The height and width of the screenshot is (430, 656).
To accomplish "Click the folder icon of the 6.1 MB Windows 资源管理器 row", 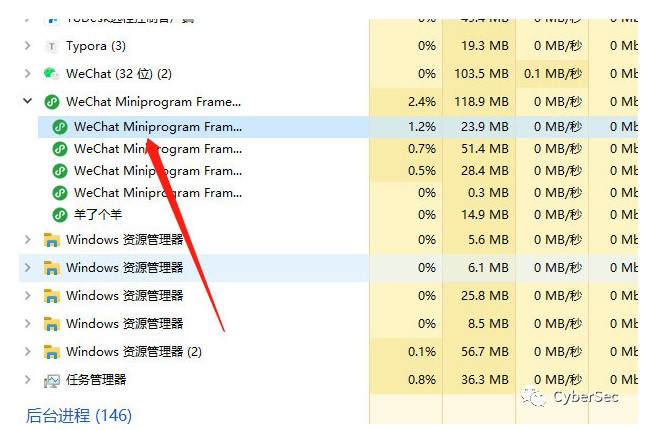I will point(51,268).
